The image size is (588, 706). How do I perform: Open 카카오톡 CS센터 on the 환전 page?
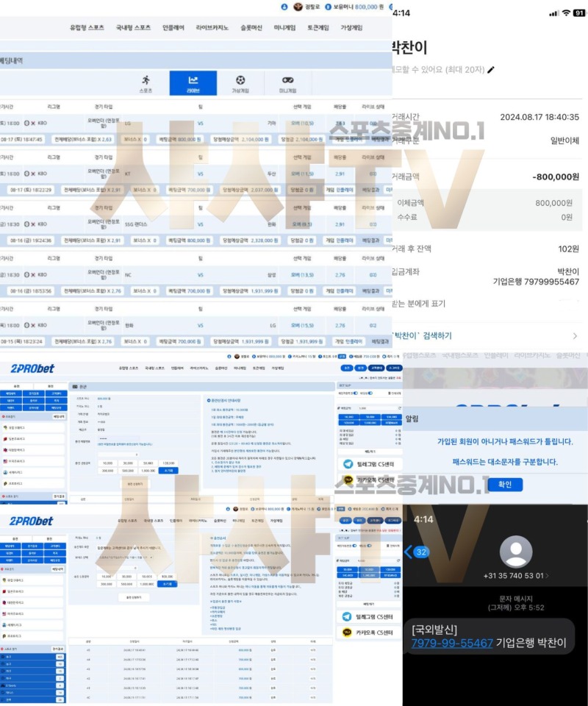[369, 480]
